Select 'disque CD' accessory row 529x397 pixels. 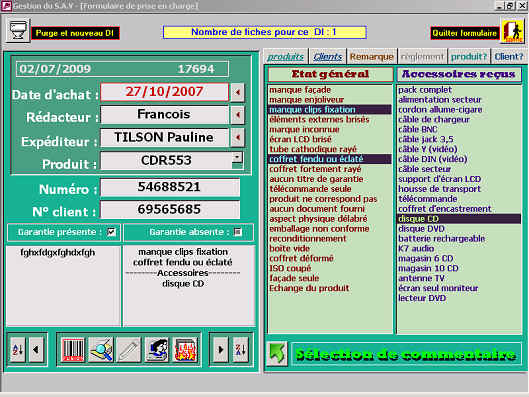[x=459, y=219]
